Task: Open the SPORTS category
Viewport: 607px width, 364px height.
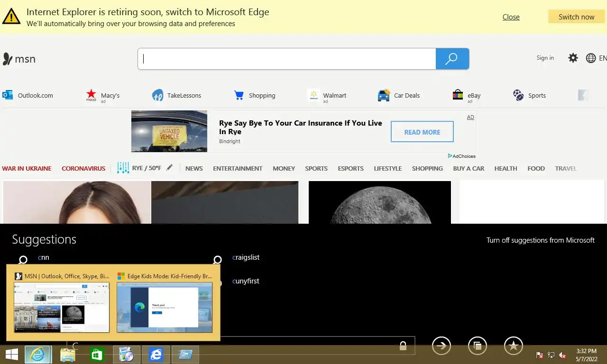Action: tap(316, 168)
